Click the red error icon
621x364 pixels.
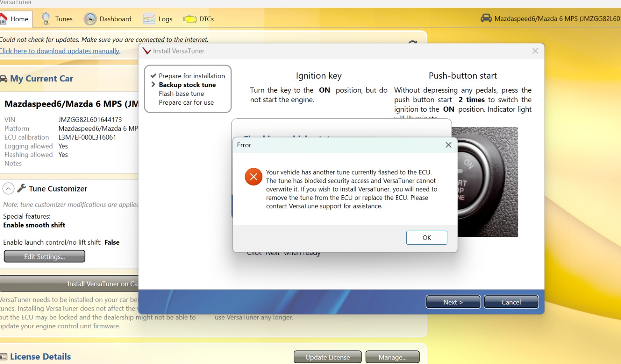(x=253, y=177)
